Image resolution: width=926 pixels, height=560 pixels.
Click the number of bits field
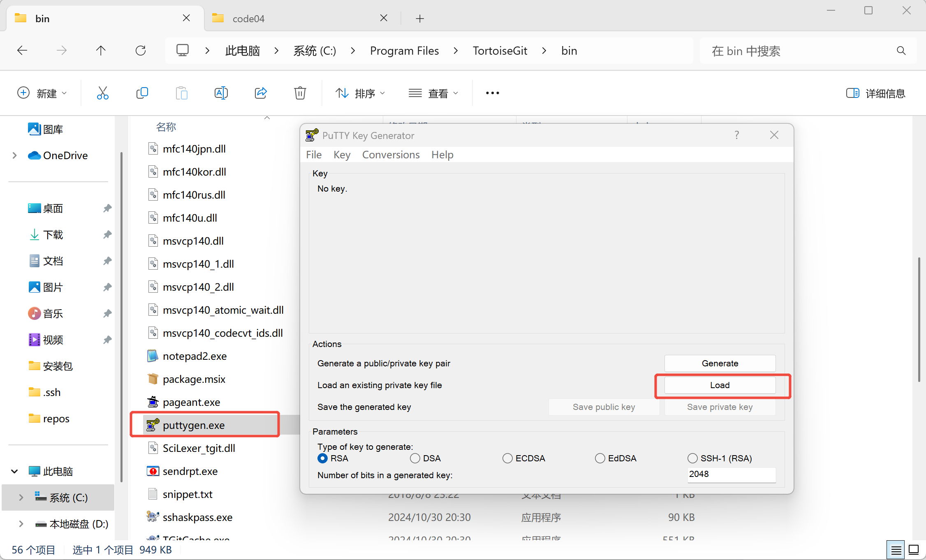731,474
